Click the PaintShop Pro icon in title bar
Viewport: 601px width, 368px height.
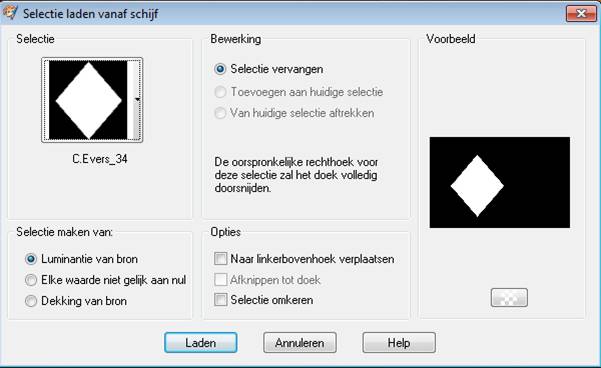[x=9, y=12]
